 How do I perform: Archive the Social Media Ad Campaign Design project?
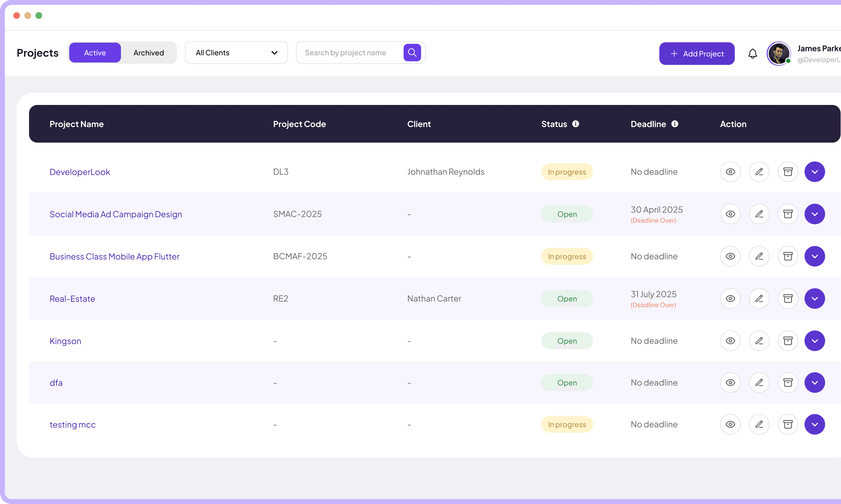point(788,214)
